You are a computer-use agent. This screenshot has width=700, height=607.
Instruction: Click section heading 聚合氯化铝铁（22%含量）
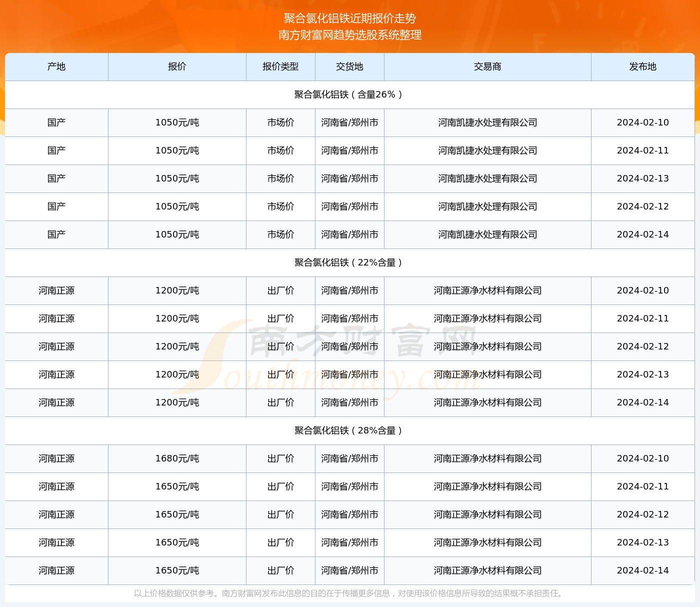(349, 262)
